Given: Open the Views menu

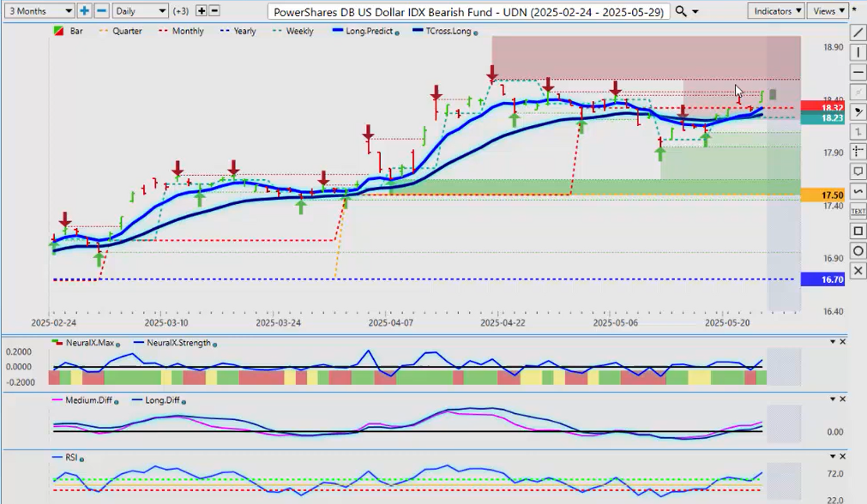Looking at the screenshot, I should tap(828, 11).
